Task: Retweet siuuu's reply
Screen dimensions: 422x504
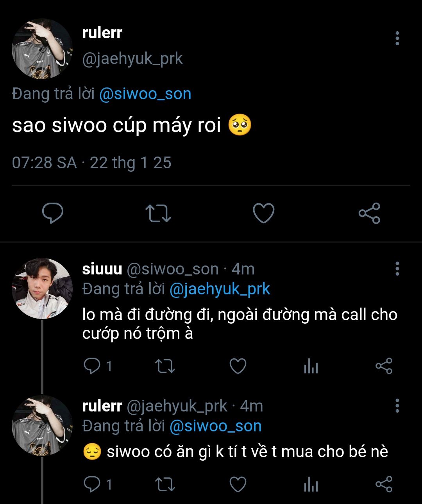Action: coord(165,366)
